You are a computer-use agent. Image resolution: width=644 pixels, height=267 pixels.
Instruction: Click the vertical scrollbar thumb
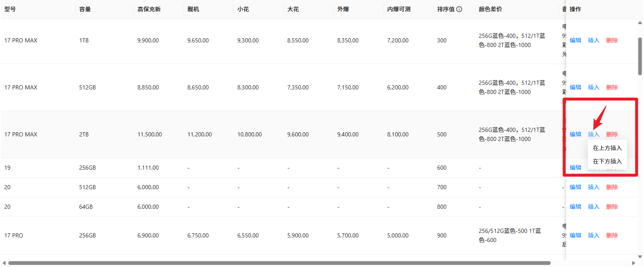click(640, 56)
